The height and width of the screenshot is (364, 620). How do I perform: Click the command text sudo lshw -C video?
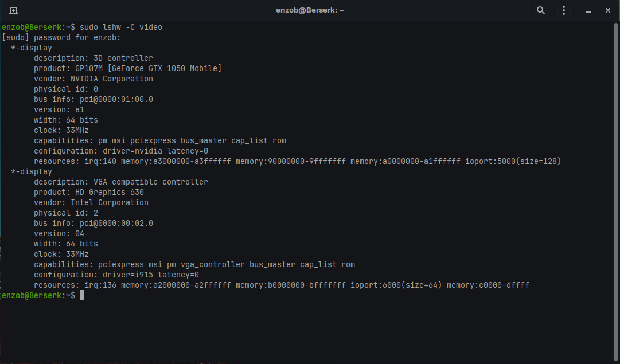tap(121, 28)
